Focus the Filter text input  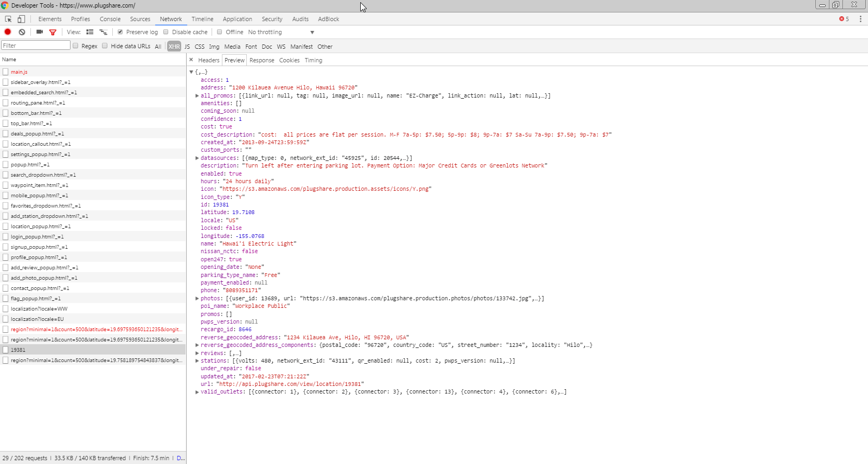36,46
